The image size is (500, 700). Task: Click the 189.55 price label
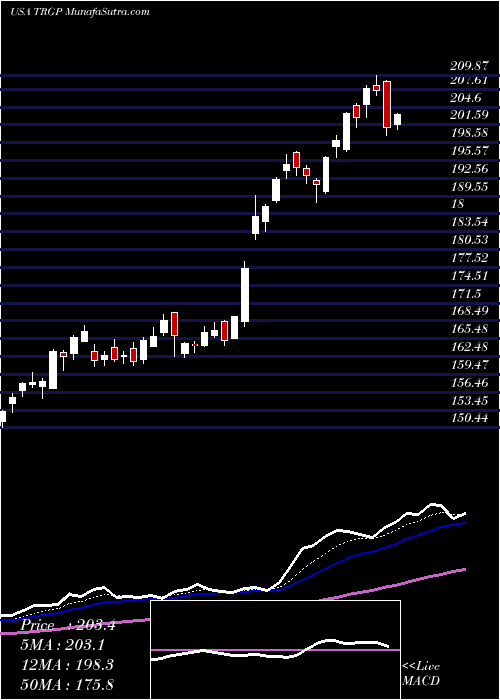pos(470,187)
